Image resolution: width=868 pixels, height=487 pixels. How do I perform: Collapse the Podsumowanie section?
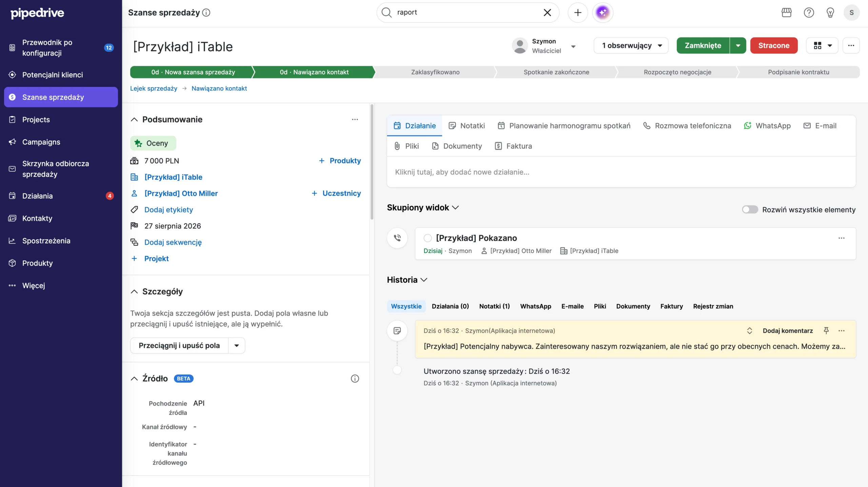click(134, 119)
